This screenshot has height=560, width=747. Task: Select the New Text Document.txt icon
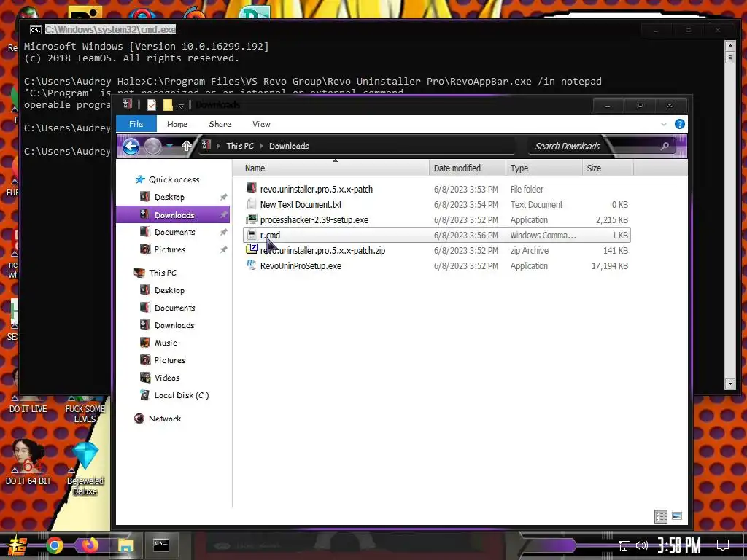click(x=252, y=204)
